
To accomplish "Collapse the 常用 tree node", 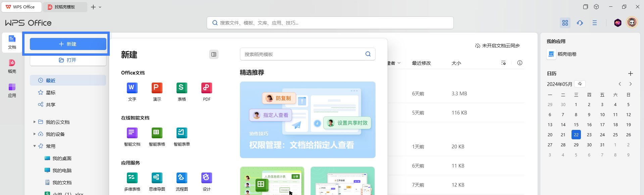I will tap(34, 146).
